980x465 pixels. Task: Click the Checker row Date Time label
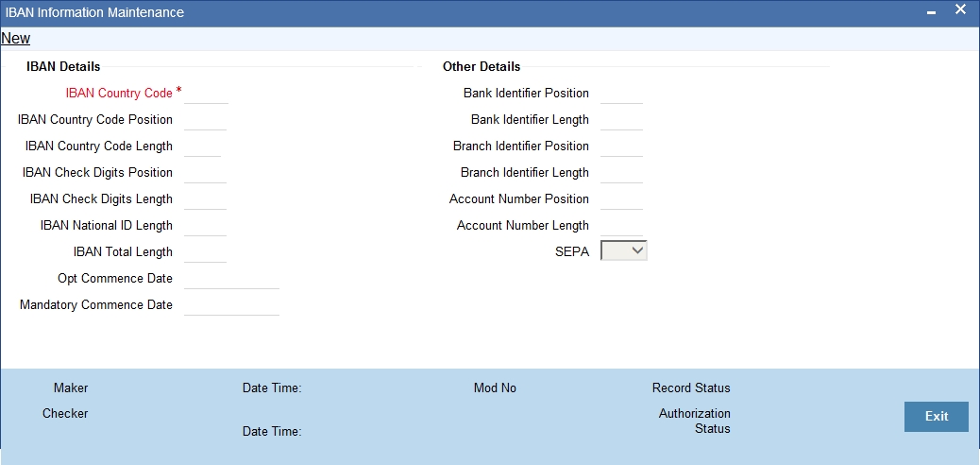272,431
